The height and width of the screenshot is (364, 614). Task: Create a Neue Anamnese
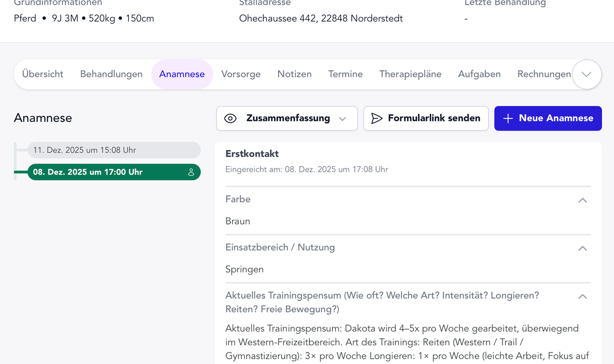click(x=548, y=118)
